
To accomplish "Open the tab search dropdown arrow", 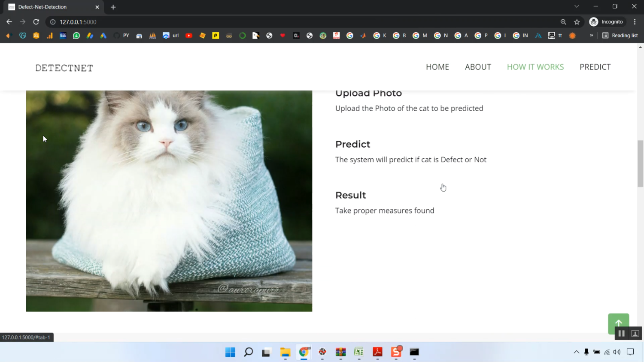I will (577, 6).
